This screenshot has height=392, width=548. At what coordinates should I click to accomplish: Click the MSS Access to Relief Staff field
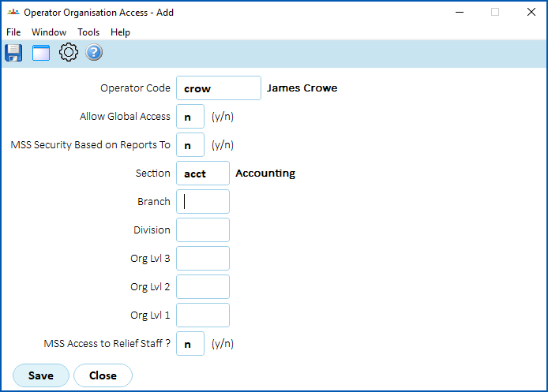click(190, 343)
